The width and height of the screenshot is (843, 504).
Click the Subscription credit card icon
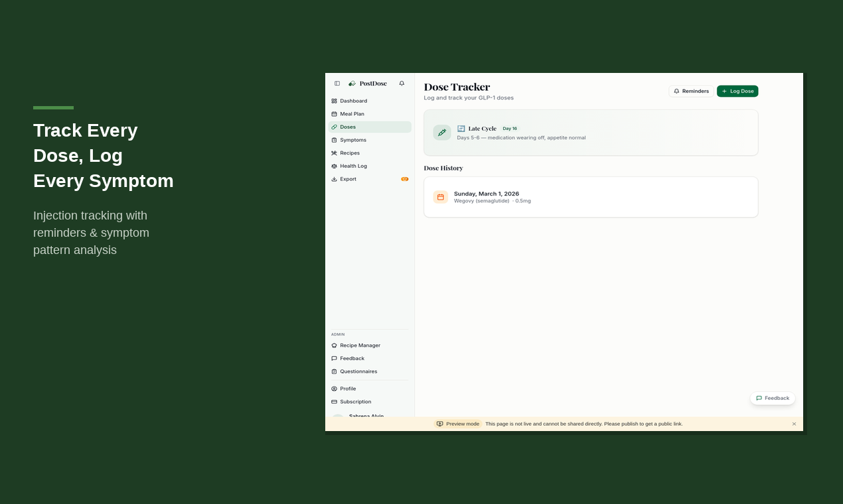click(334, 402)
